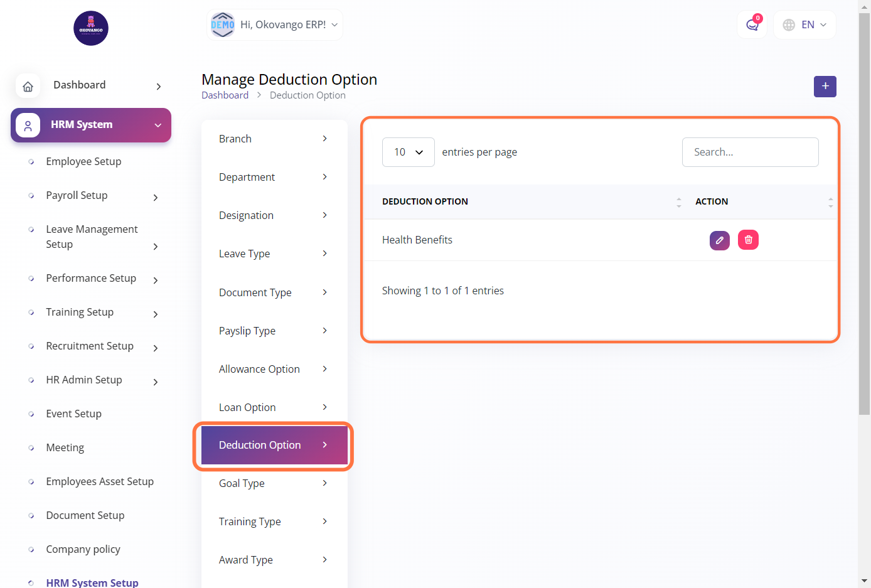Screen dimensions: 871x588
Task: Open the entries per page dropdown
Action: [408, 152]
